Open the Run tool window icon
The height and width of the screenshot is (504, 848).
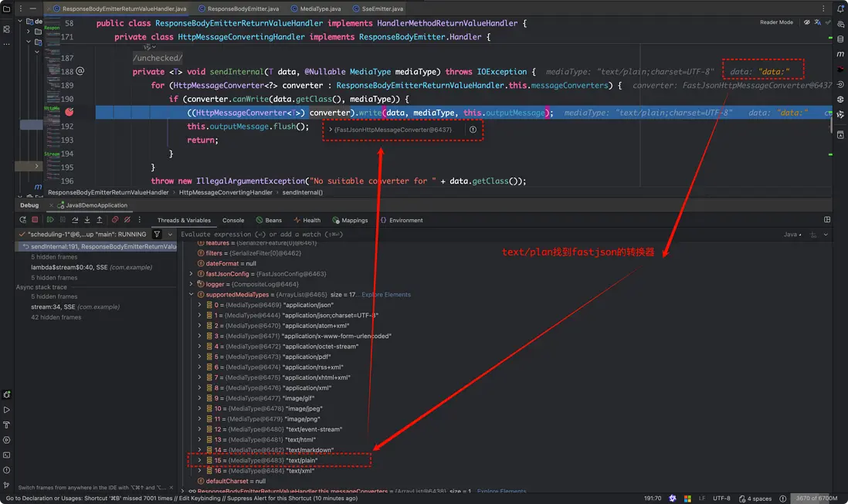click(6, 410)
